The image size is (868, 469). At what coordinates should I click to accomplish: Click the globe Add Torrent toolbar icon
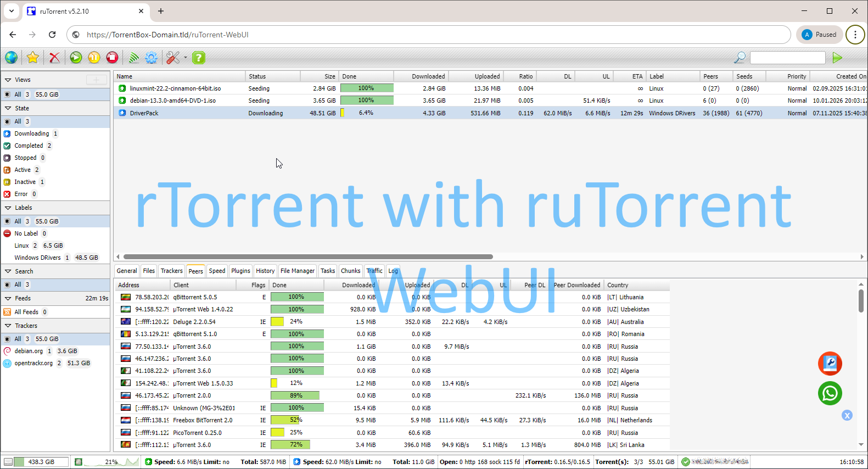11,58
